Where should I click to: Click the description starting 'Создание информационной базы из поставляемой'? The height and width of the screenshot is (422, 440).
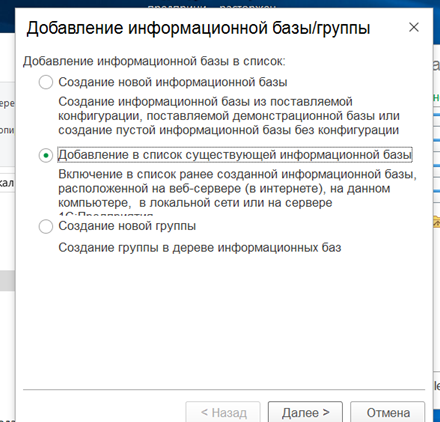coord(229,116)
